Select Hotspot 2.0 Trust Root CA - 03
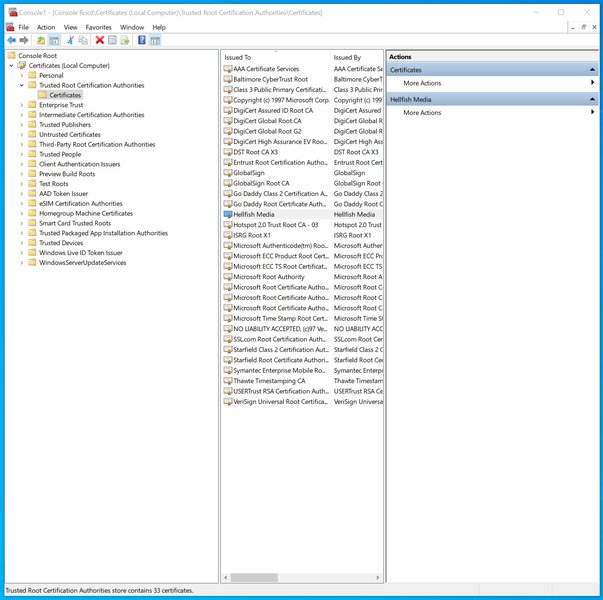Image resolution: width=603 pixels, height=600 pixels. 276,225
